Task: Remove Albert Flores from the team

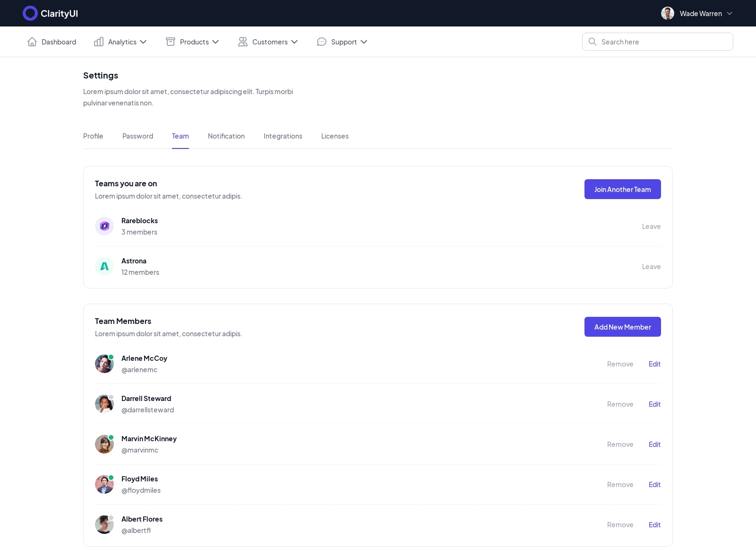Action: [620, 525]
